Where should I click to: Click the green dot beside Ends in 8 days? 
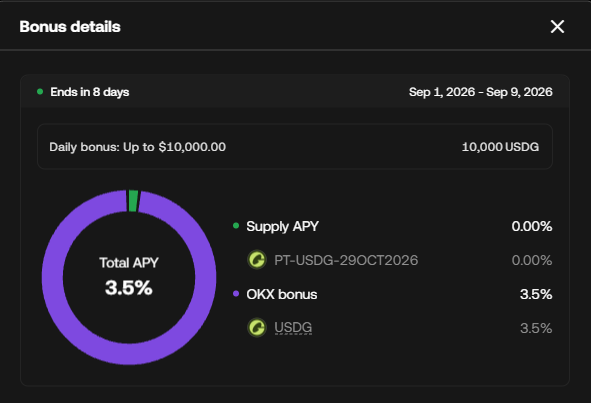40,91
